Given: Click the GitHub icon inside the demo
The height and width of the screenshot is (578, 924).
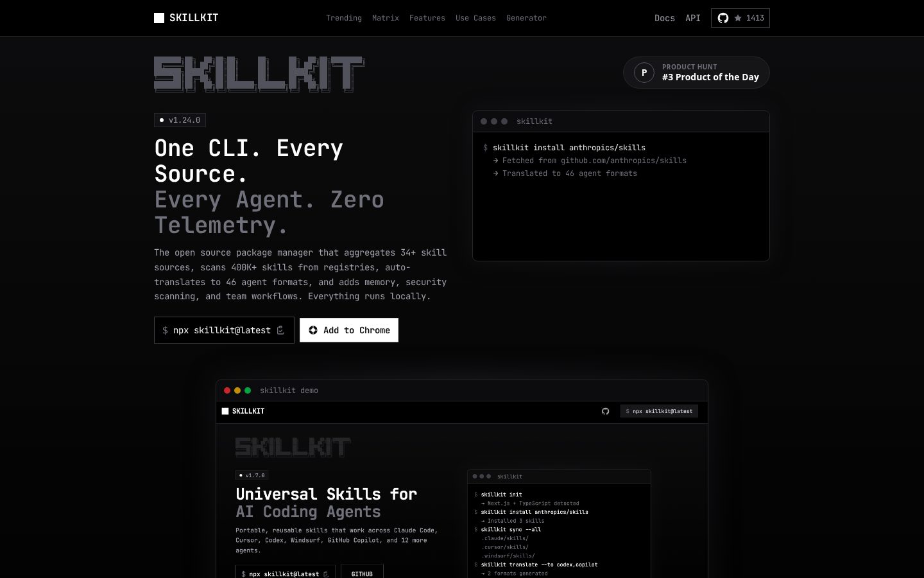Looking at the screenshot, I should pos(605,411).
